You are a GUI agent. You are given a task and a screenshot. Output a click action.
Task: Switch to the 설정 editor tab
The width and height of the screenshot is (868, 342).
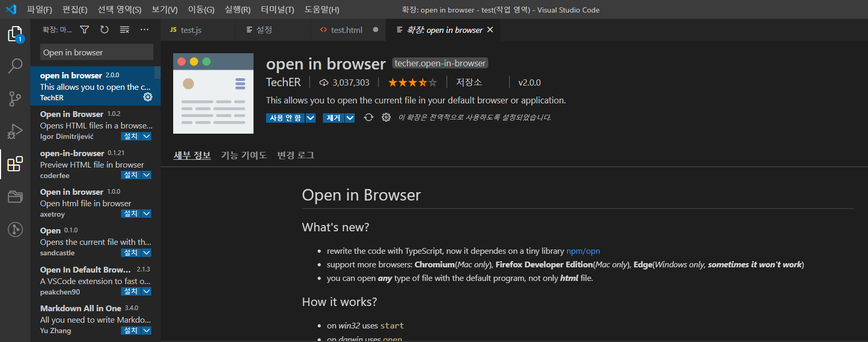click(273, 30)
